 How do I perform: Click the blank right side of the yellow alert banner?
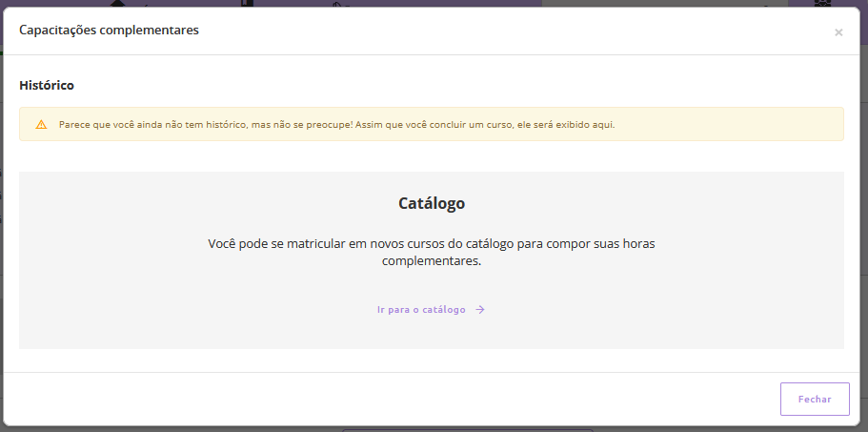(743, 125)
